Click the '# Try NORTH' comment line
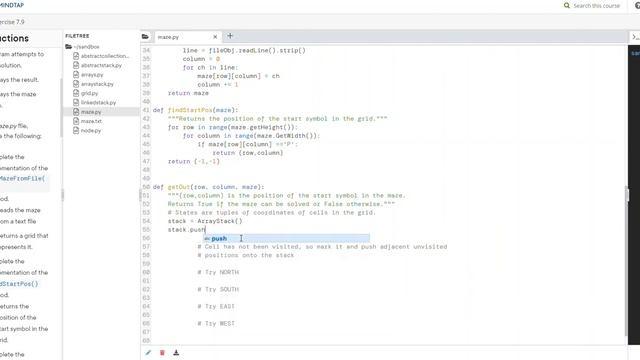This screenshot has height=360, width=640. (218, 272)
